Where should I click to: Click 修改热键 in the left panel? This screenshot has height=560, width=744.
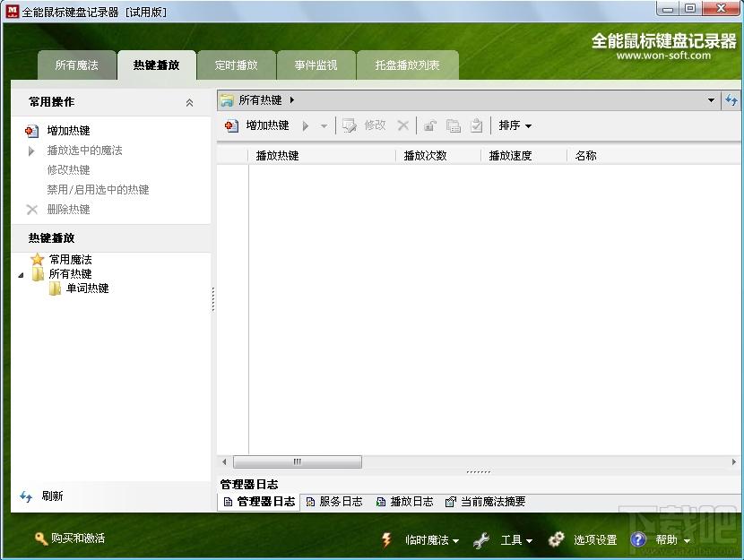click(69, 169)
